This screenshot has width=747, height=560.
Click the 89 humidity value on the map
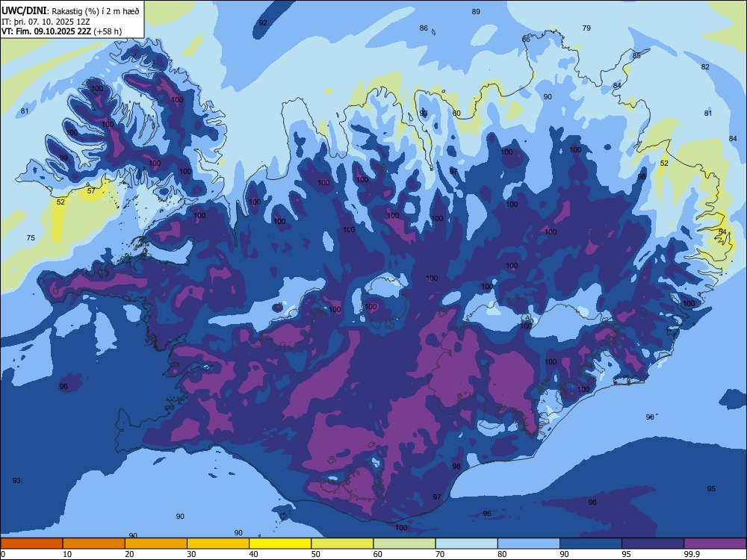tap(476, 12)
